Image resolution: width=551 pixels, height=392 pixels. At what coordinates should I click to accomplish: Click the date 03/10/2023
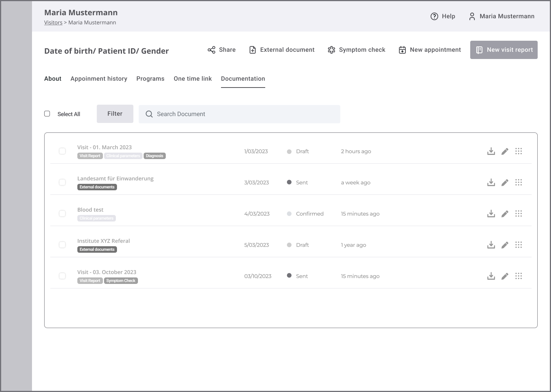point(258,276)
